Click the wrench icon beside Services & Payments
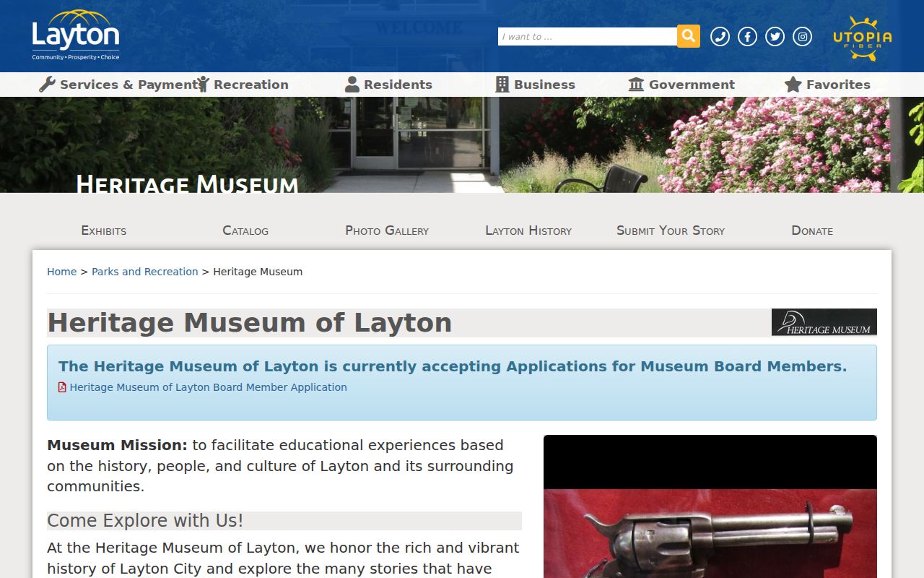Image resolution: width=924 pixels, height=578 pixels. 47,85
